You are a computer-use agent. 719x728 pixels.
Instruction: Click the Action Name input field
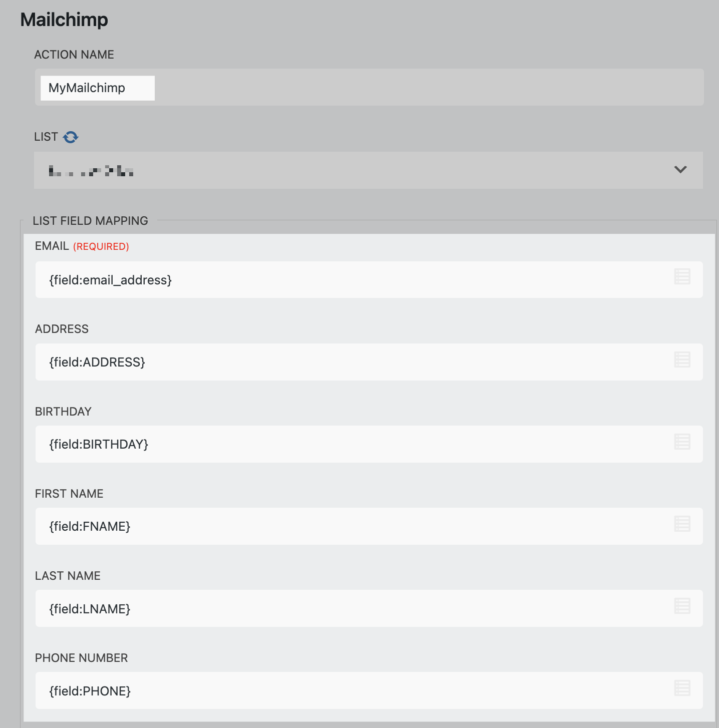[98, 88]
